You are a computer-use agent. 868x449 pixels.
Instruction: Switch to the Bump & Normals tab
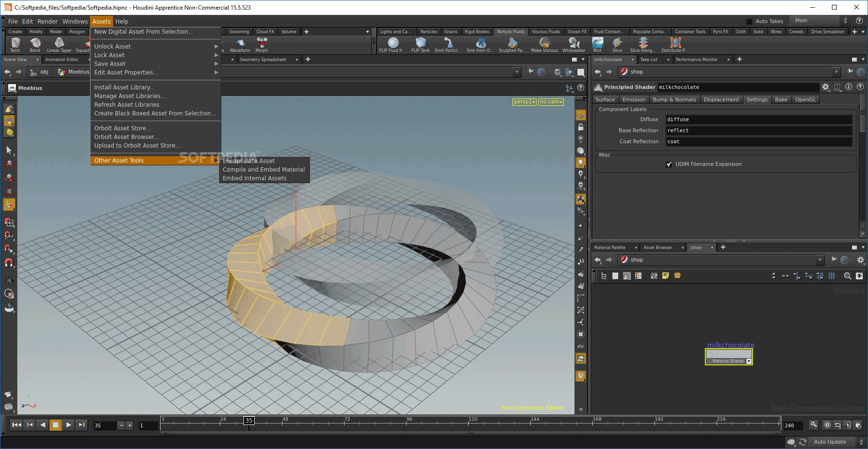coord(674,100)
